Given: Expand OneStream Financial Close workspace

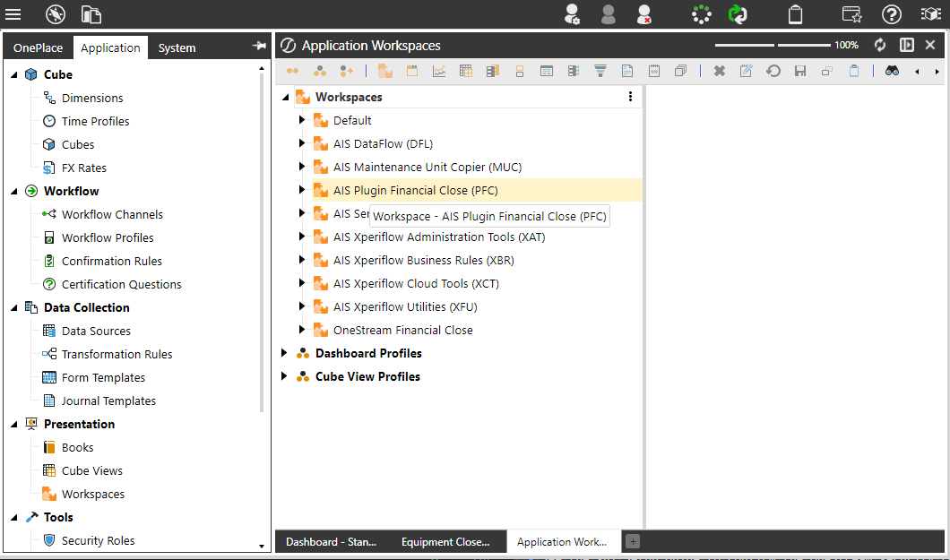Looking at the screenshot, I should tap(301, 330).
